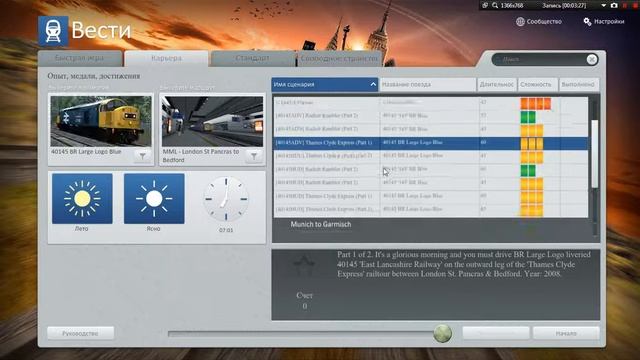Select the highlighted Thames Clyde Express (Part 1) row
The image size is (640, 360).
pos(431,142)
